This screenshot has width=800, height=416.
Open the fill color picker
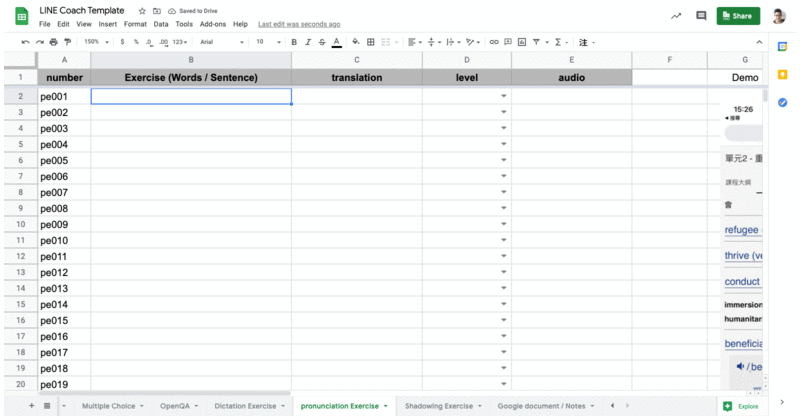pyautogui.click(x=356, y=42)
